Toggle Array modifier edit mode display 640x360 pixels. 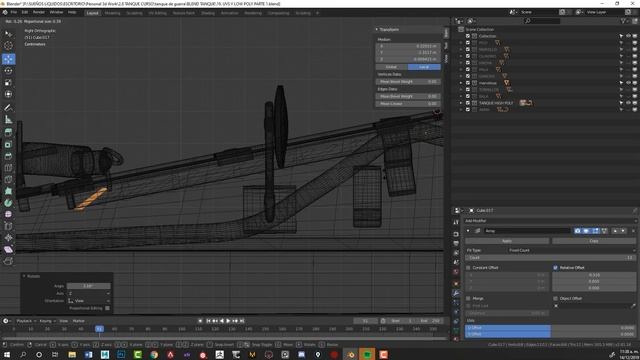(596, 231)
